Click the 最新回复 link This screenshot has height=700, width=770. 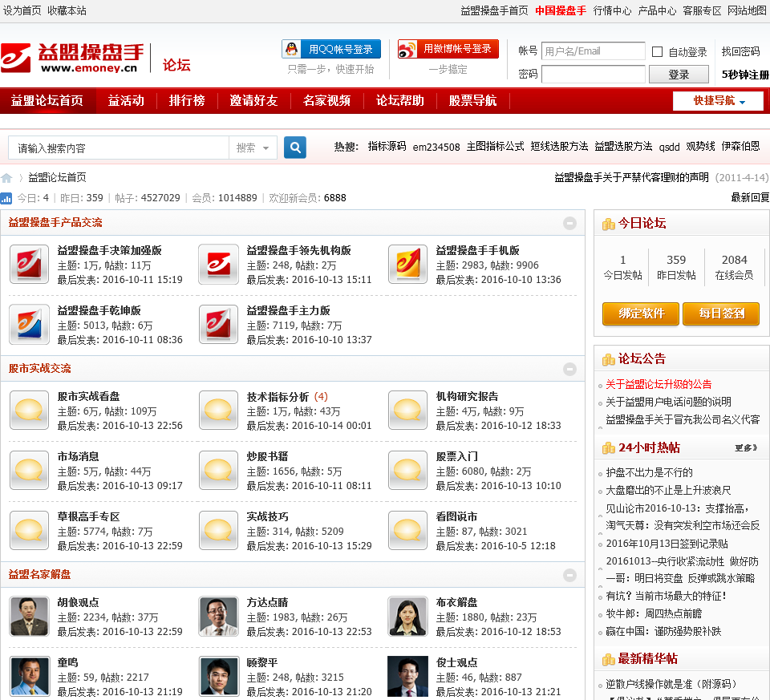[x=750, y=198]
